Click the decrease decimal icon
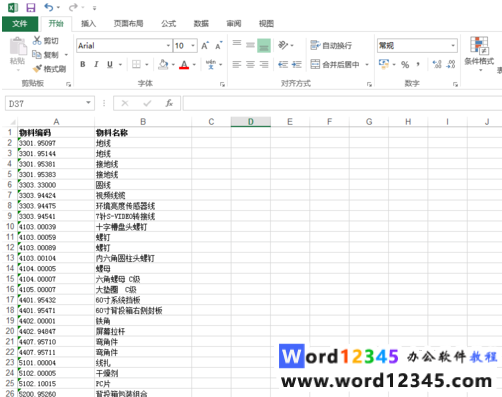This screenshot has width=502, height=397. tap(451, 64)
